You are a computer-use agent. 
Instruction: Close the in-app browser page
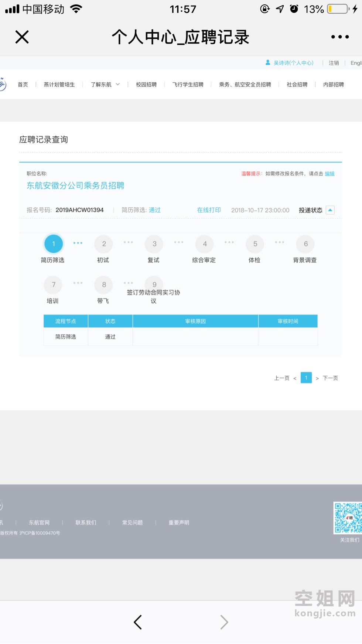coord(22,37)
